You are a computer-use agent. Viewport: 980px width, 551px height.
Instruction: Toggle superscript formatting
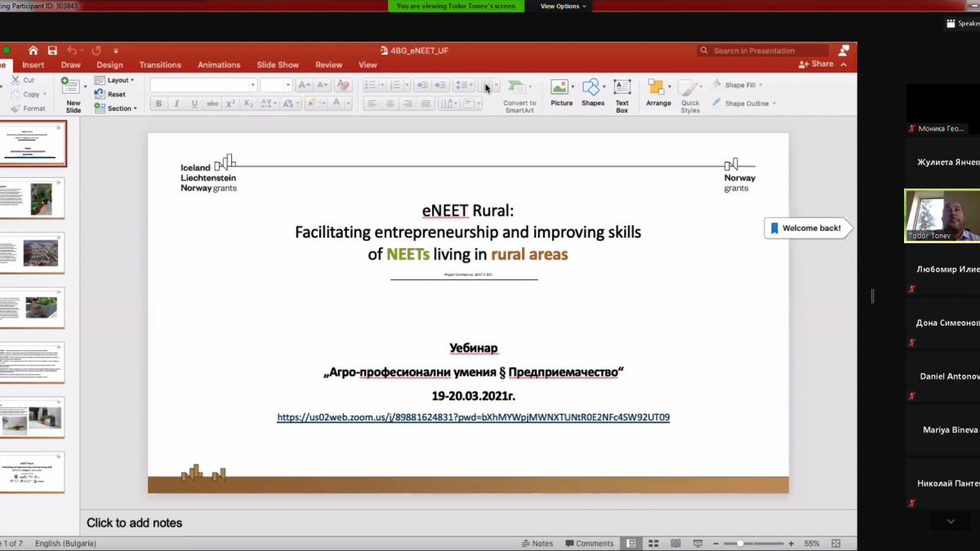coord(230,104)
